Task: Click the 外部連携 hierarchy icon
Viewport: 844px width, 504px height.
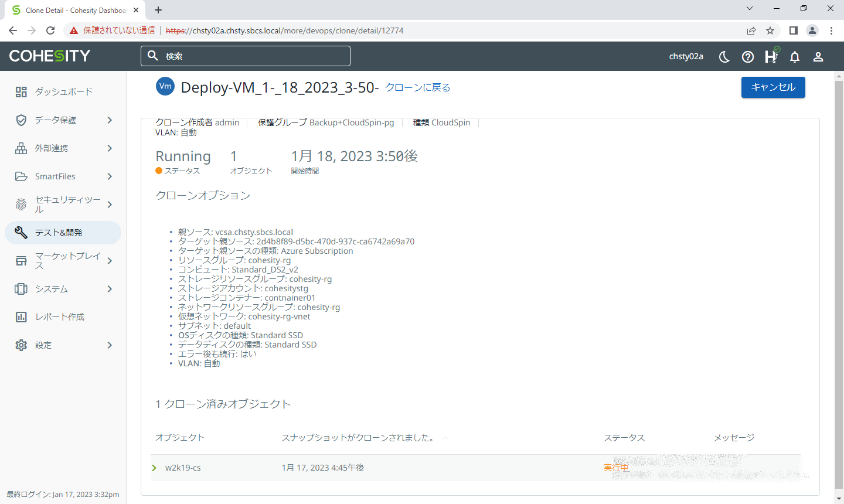Action: tap(21, 148)
